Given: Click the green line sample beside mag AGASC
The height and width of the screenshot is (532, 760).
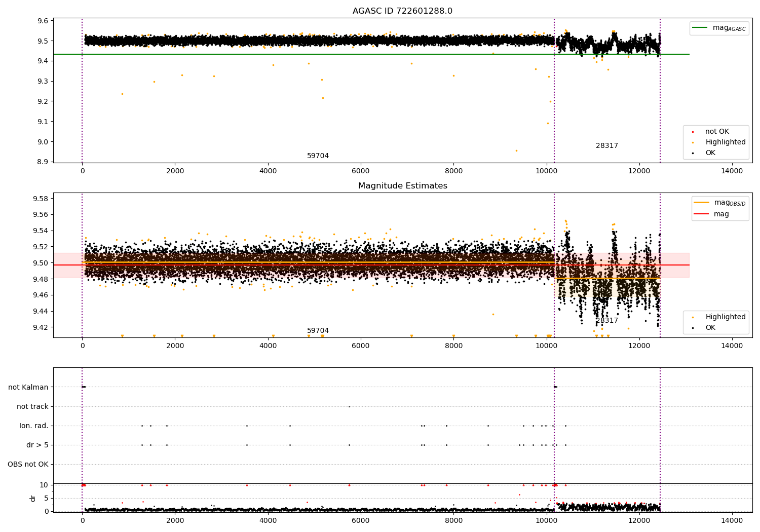Looking at the screenshot, I should (x=700, y=28).
